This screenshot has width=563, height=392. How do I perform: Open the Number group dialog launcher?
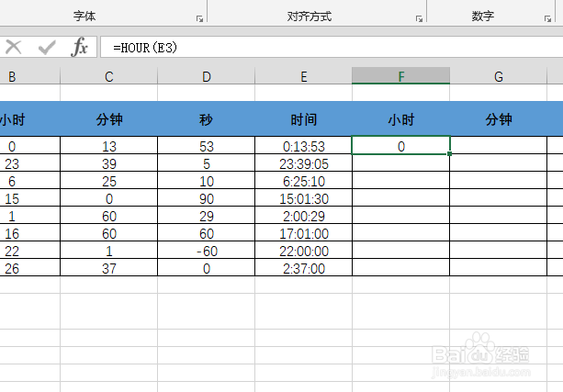point(547,18)
